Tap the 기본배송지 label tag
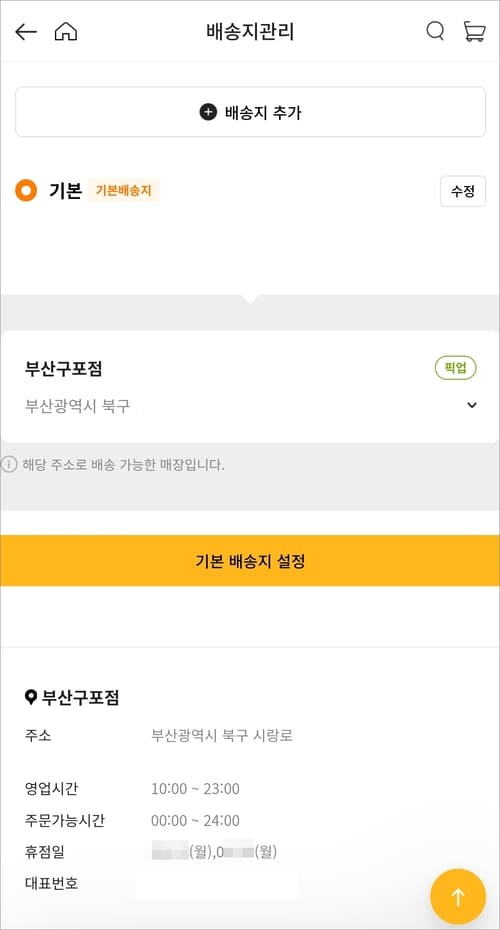500x930 pixels. 123,191
